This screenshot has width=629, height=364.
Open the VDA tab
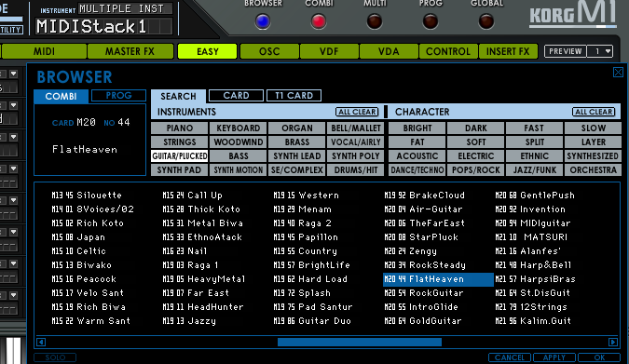389,51
